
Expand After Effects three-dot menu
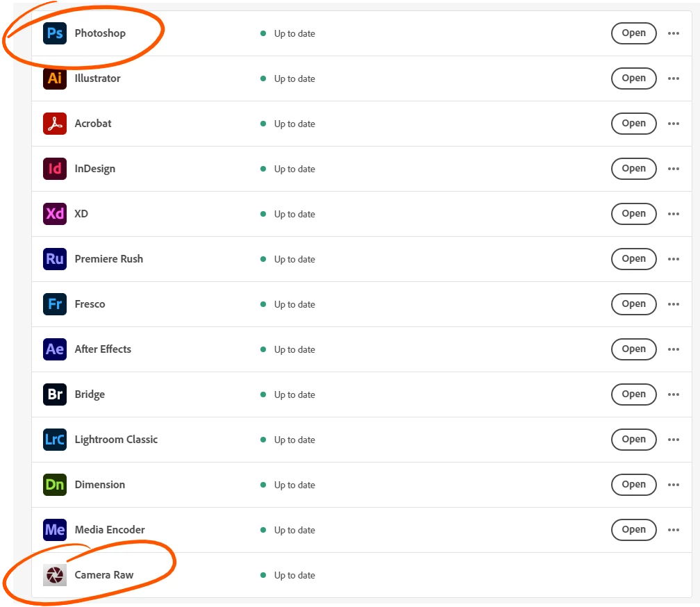(x=673, y=349)
